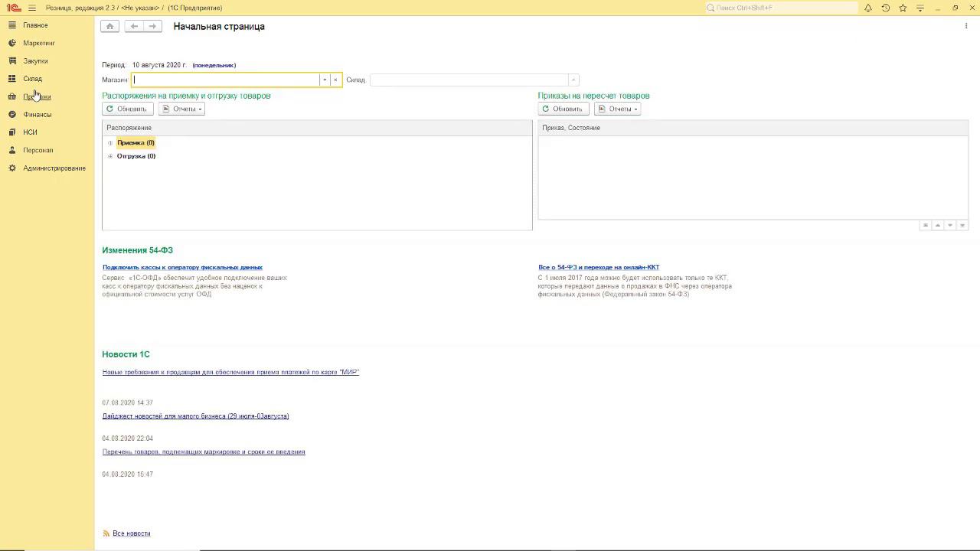980x551 pixels.
Task: Open the Финансы section
Action: (38, 114)
